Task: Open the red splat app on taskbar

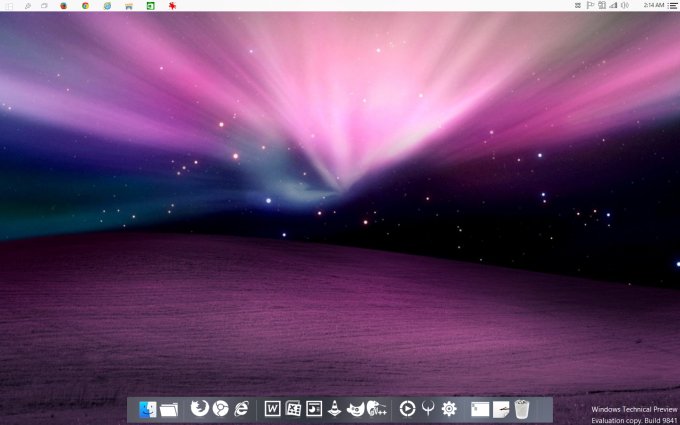Action: click(x=172, y=6)
